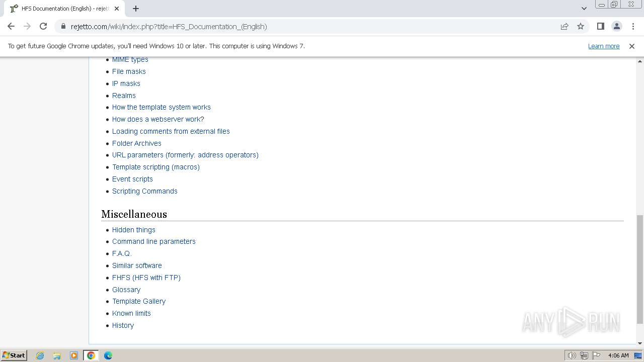Viewport: 644px width, 362px height.
Task: Open FHFS (HFS with FTP) link
Action: click(146, 278)
